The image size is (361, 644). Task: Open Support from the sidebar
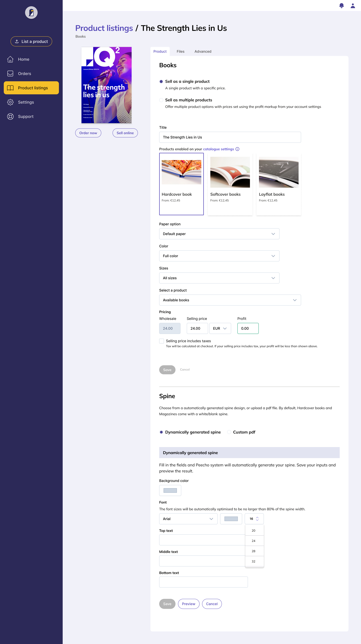coord(25,116)
